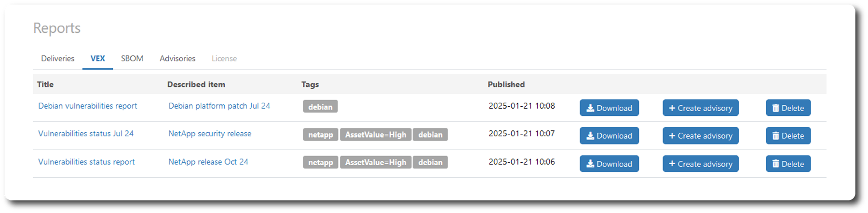Click the debian tag in first row

point(320,107)
